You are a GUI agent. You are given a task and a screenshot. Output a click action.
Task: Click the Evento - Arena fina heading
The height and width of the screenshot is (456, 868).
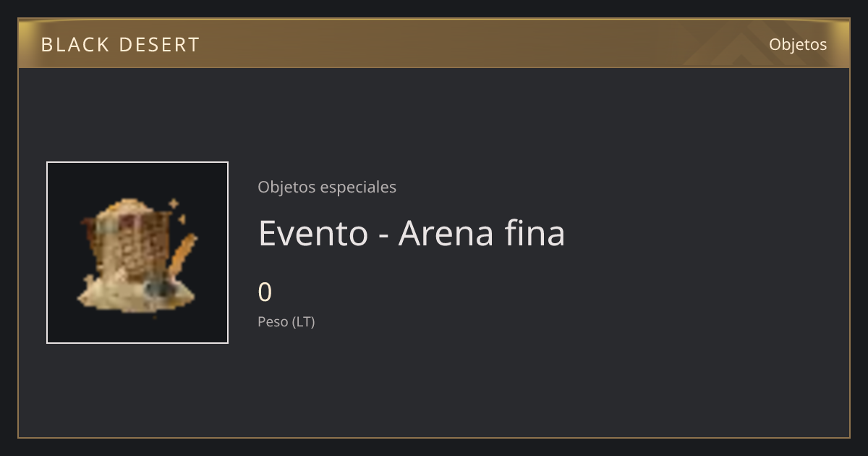point(412,233)
